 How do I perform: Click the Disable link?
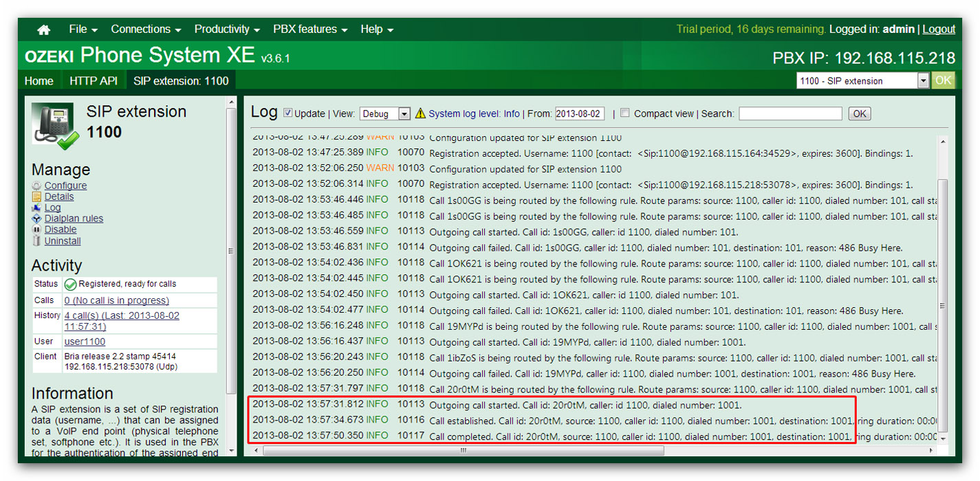[61, 230]
